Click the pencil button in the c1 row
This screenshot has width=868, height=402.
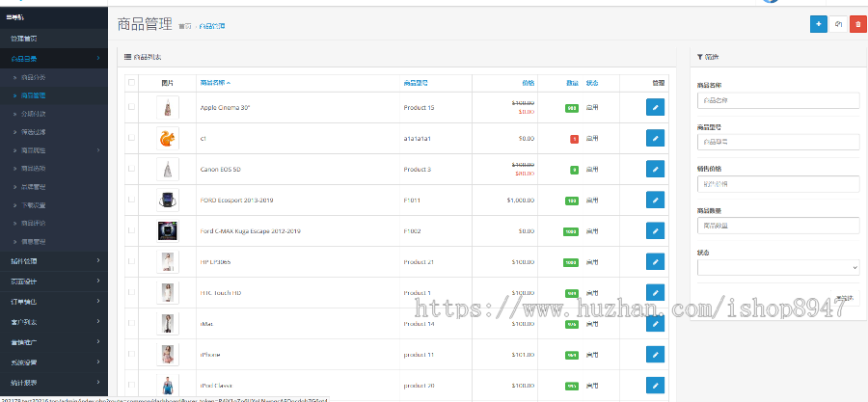pyautogui.click(x=655, y=138)
